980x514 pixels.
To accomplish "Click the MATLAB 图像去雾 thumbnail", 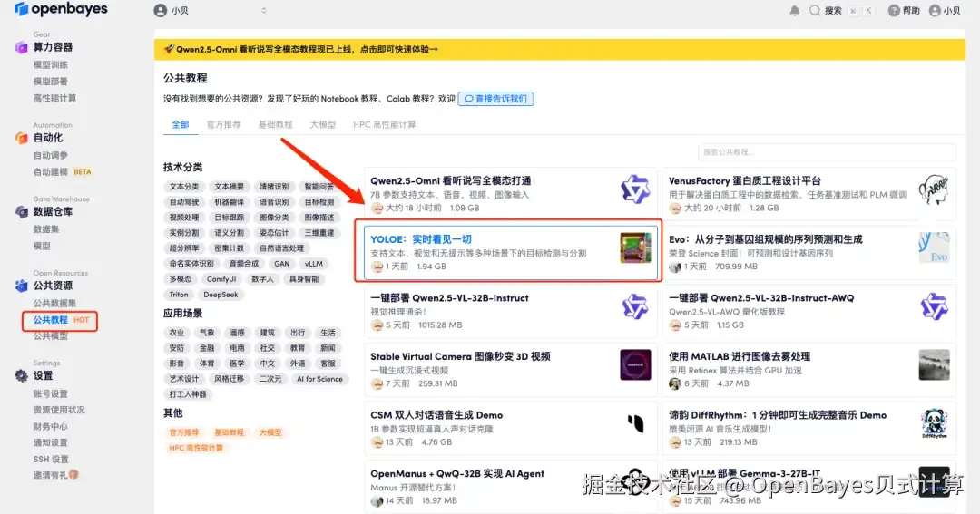I will 934,364.
